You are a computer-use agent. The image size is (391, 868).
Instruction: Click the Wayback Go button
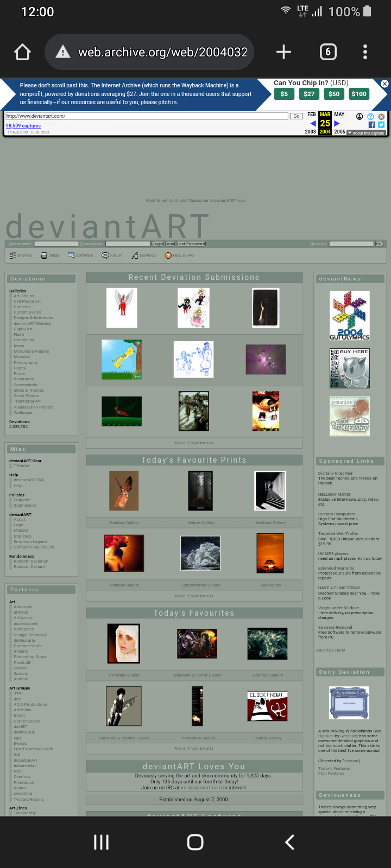[x=297, y=116]
